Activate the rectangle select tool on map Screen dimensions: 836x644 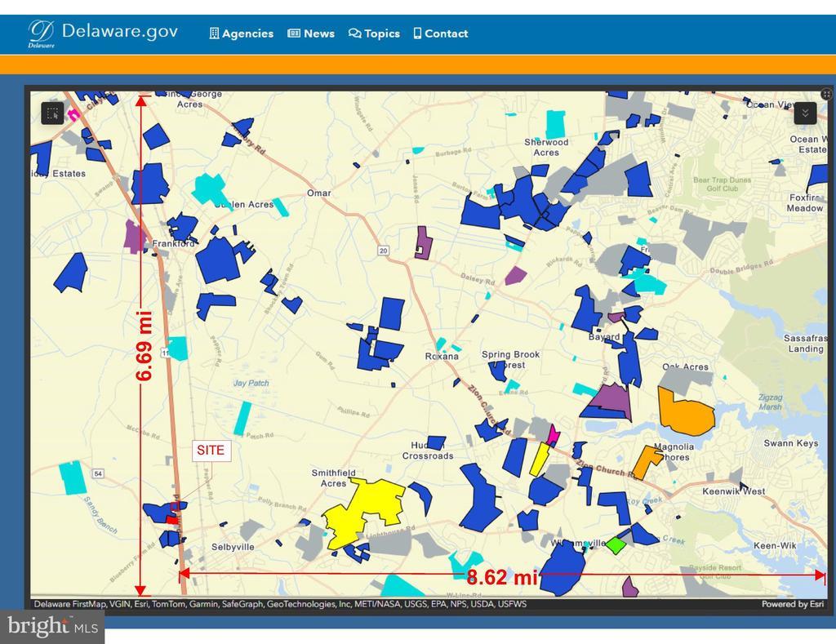(x=52, y=113)
